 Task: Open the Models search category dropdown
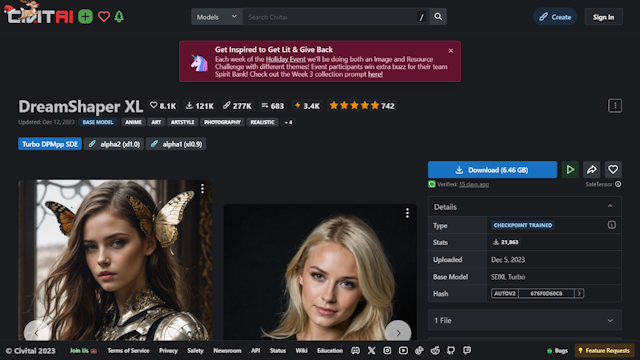[217, 17]
